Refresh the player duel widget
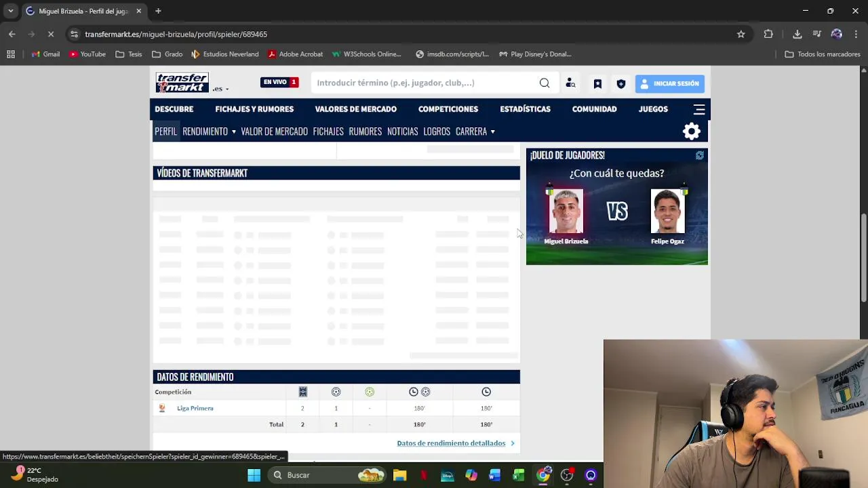The width and height of the screenshot is (868, 488). click(x=699, y=155)
